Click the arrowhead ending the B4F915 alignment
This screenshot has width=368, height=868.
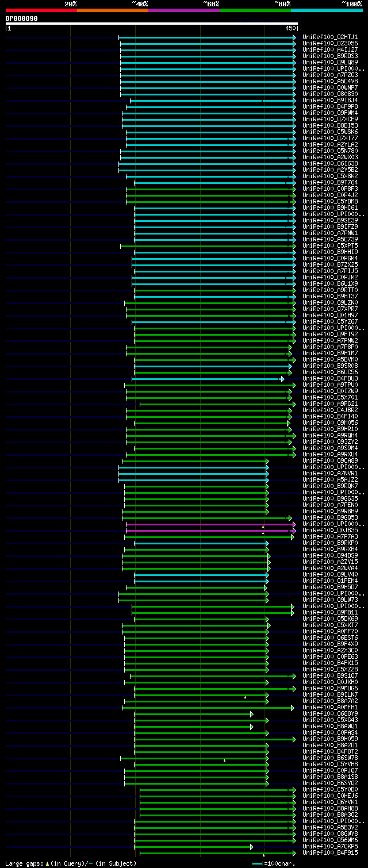point(294,853)
